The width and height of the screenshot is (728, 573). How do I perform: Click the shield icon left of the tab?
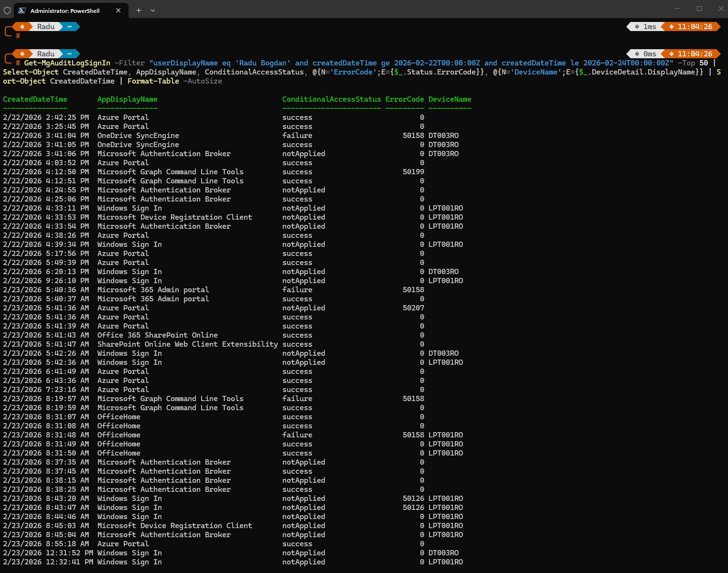(7, 10)
